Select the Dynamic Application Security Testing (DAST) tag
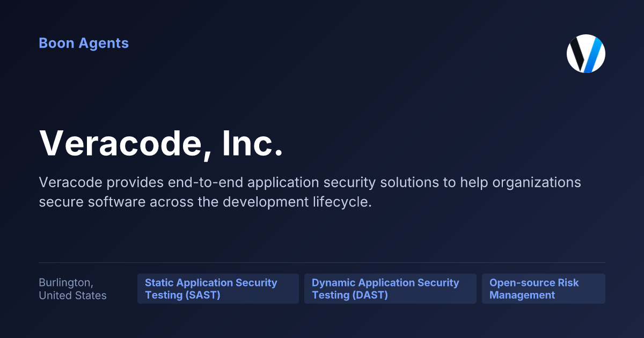The width and height of the screenshot is (644, 338). pyautogui.click(x=390, y=289)
